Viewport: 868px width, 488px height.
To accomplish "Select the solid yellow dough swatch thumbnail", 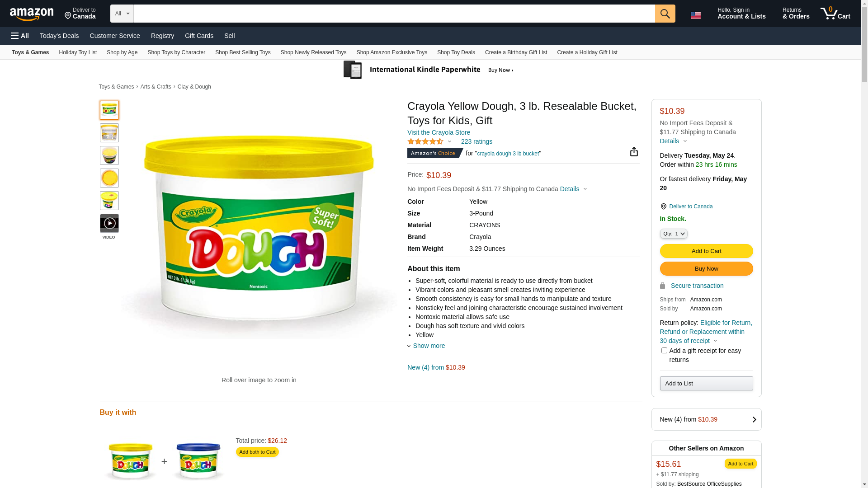I will point(109,178).
